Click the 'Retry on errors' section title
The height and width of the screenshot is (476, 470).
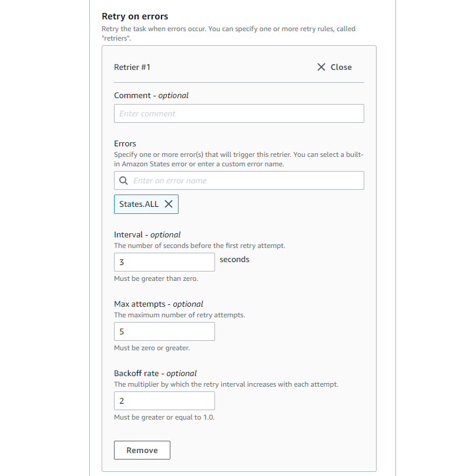135,16
